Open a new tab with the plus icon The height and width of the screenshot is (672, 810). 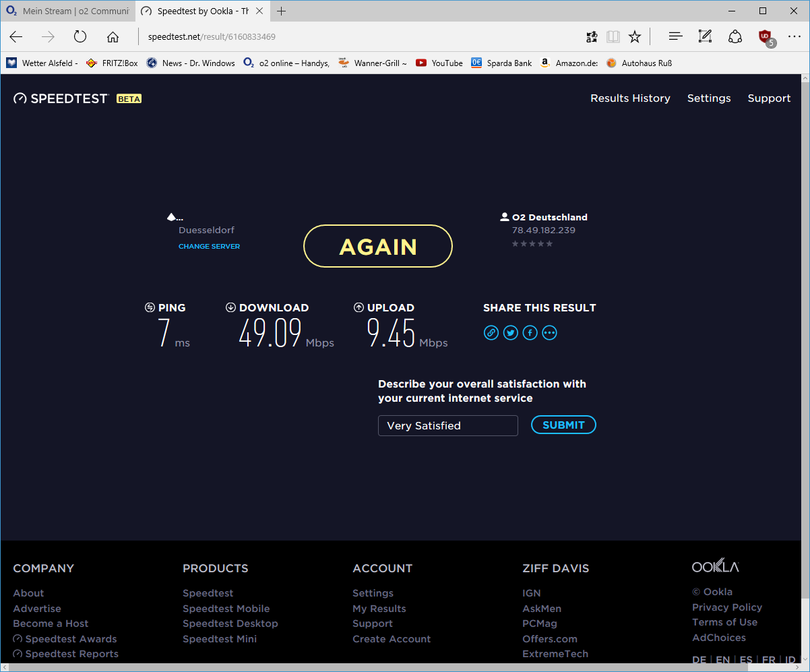pos(282,11)
